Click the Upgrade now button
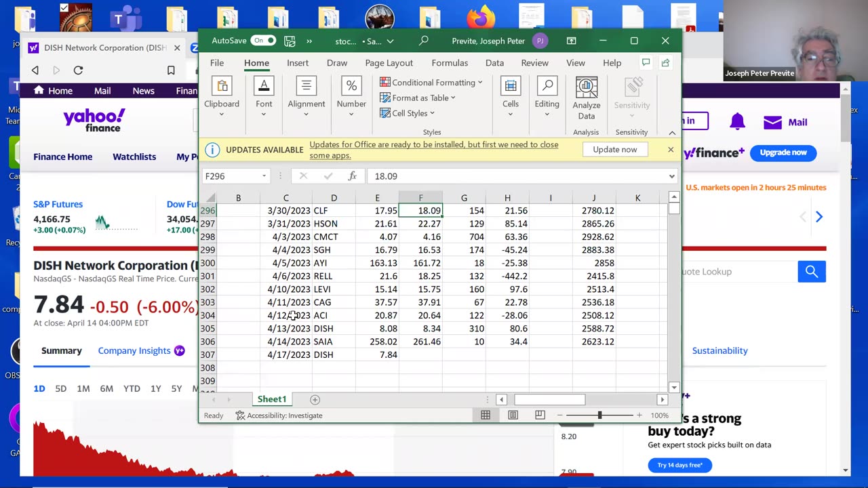This screenshot has width=868, height=488. (783, 152)
